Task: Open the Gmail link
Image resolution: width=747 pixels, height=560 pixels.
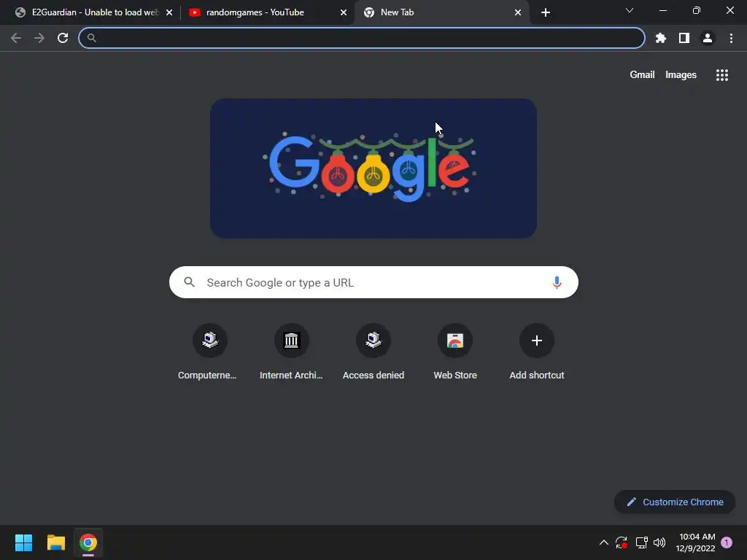Action: 642,75
